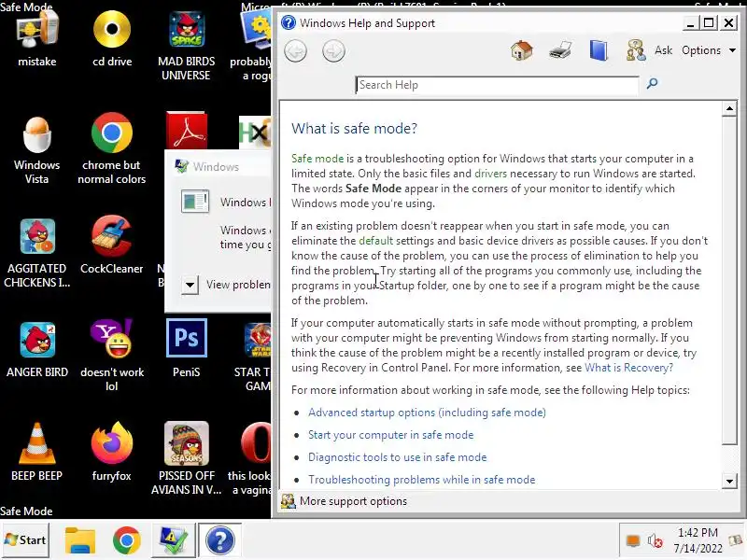The width and height of the screenshot is (747, 560).
Task: Click the Help home icon
Action: 522,50
